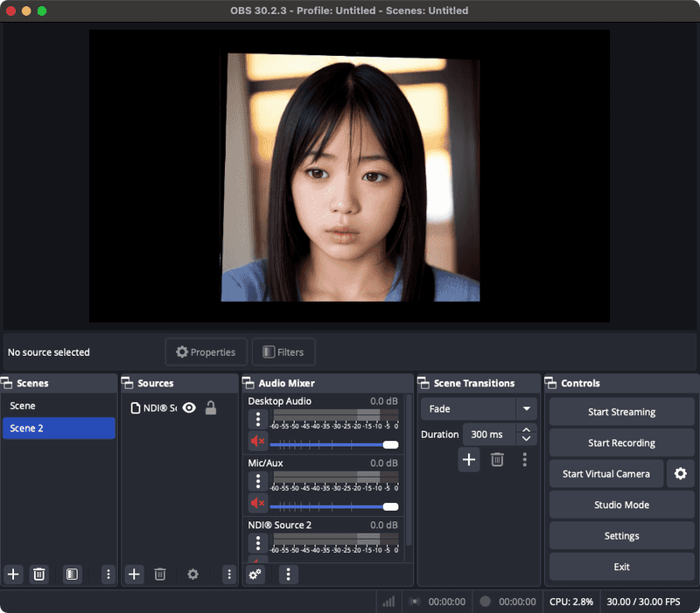Open NDI Source 2 audio three-dot options

pyautogui.click(x=258, y=543)
